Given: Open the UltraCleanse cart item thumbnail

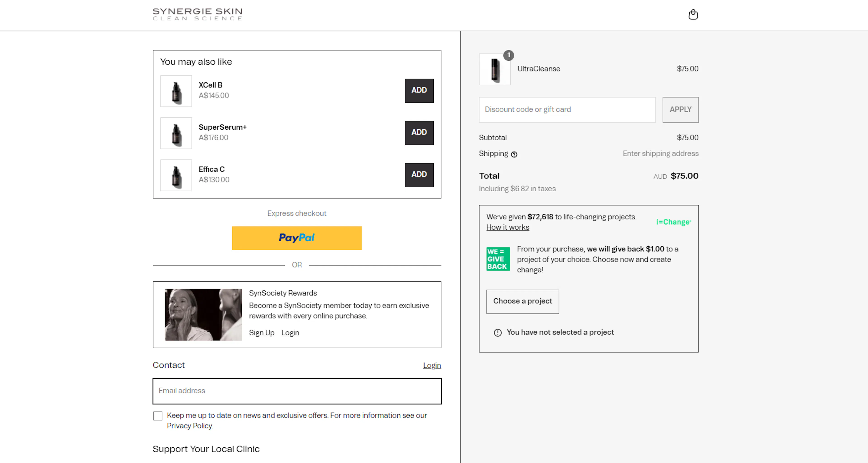Looking at the screenshot, I should [495, 69].
